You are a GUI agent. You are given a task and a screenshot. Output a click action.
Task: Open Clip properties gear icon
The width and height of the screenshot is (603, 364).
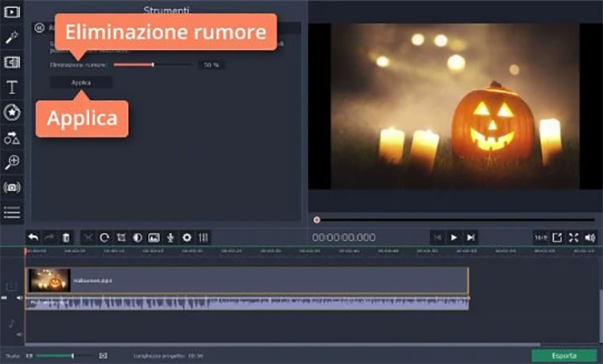pyautogui.click(x=187, y=238)
